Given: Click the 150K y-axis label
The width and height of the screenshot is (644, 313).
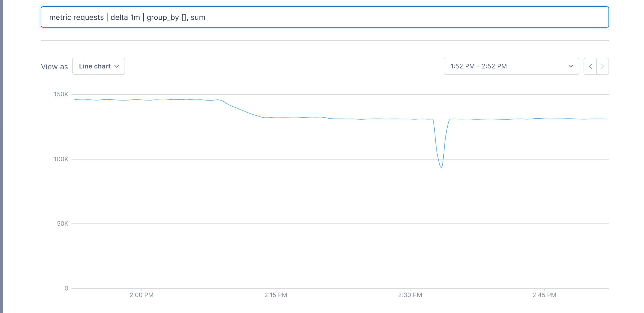Looking at the screenshot, I should tap(61, 94).
